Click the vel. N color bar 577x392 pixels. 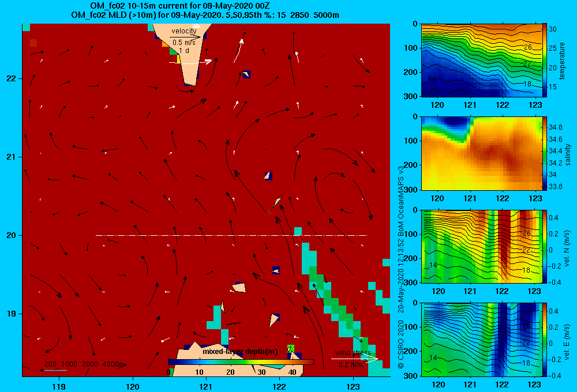[x=545, y=246]
